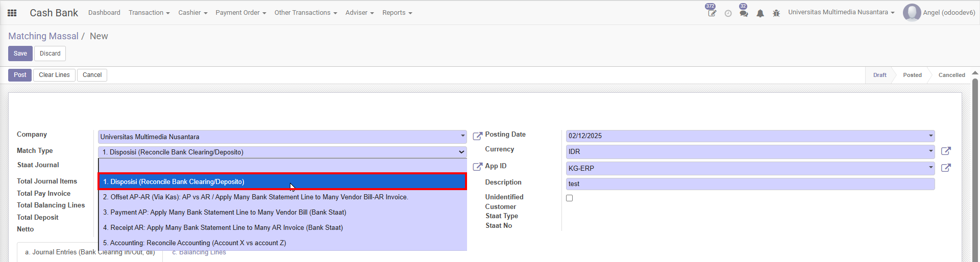The image size is (980, 262).
Task: Click the notification bell icon
Action: (x=760, y=13)
